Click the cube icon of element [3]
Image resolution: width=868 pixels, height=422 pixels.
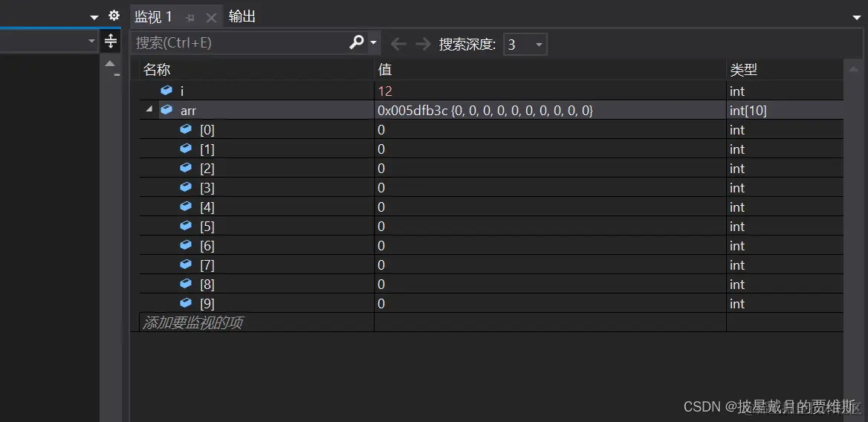186,187
